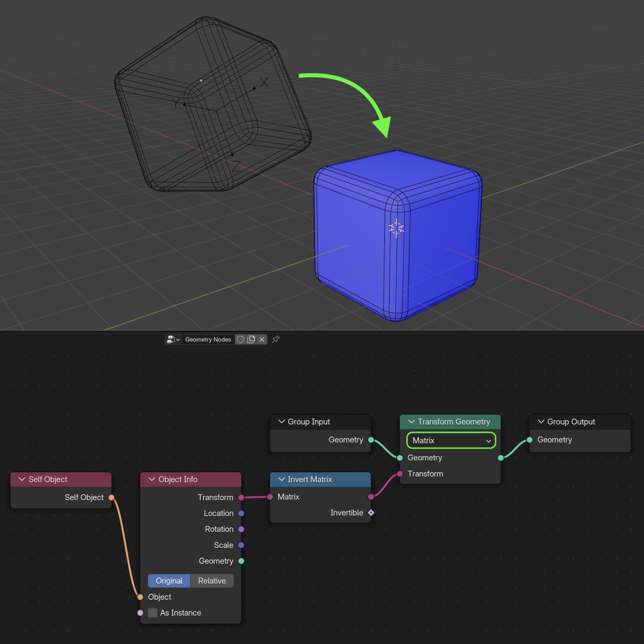Click the Rotation output socket

[241, 529]
